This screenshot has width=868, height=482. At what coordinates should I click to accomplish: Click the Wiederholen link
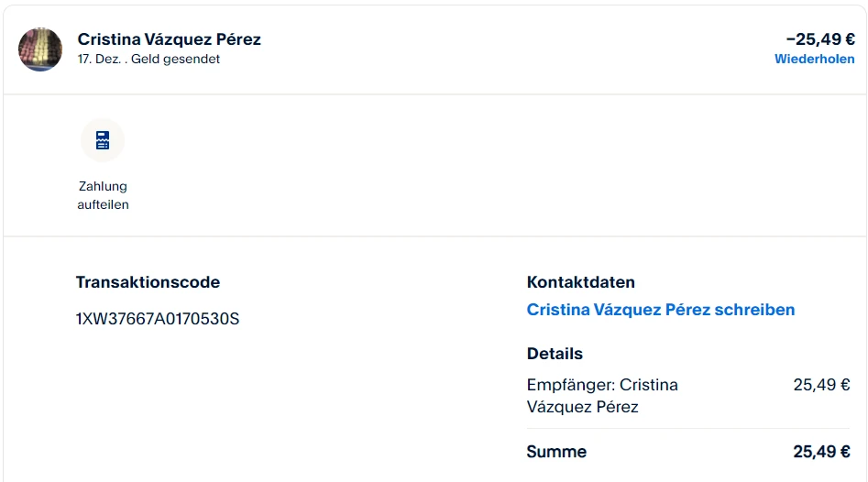[814, 59]
